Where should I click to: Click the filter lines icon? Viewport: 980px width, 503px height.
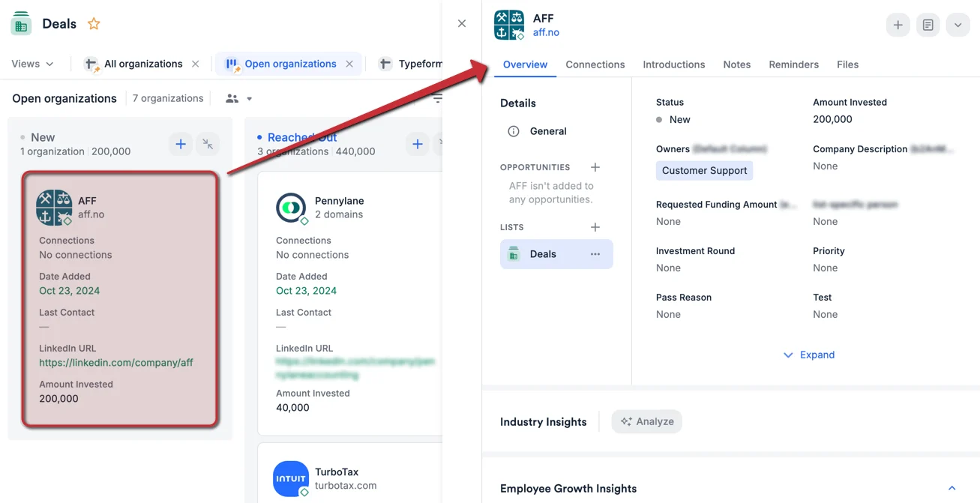[x=437, y=98]
